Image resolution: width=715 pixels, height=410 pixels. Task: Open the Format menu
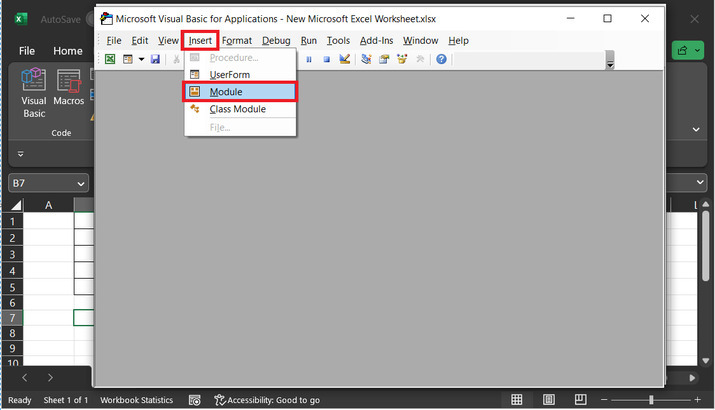(237, 41)
